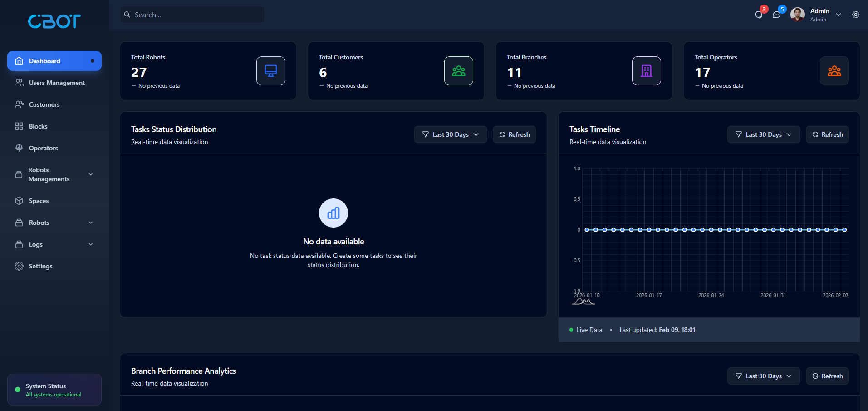This screenshot has width=868, height=411.
Task: Open the Operators page from the sidebar
Action: (43, 148)
